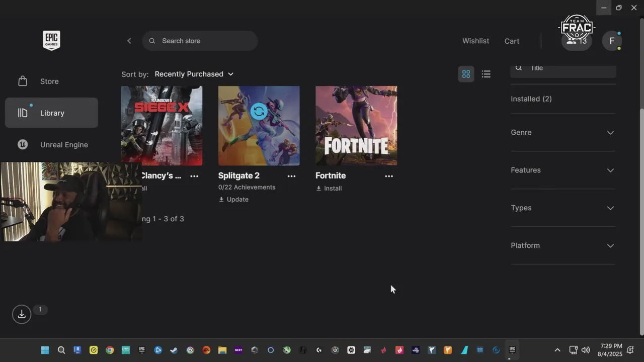Click the Library shelf icon

pyautogui.click(x=23, y=113)
